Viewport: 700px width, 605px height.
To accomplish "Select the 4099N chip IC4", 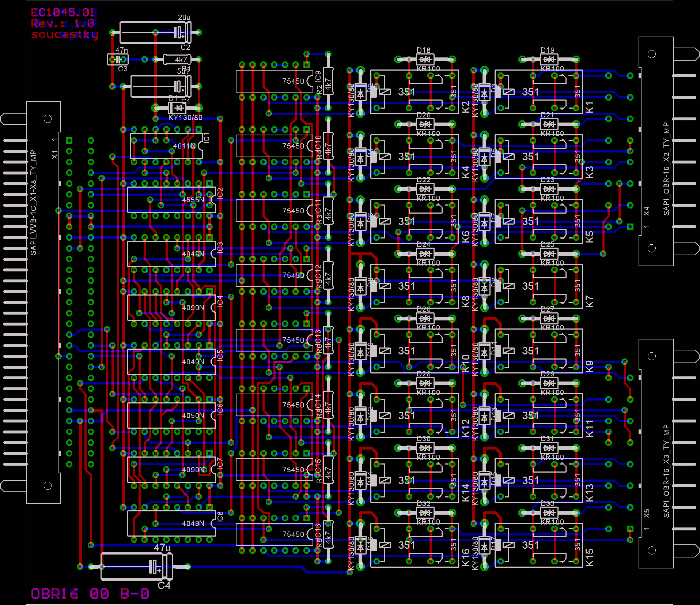I will tap(171, 308).
